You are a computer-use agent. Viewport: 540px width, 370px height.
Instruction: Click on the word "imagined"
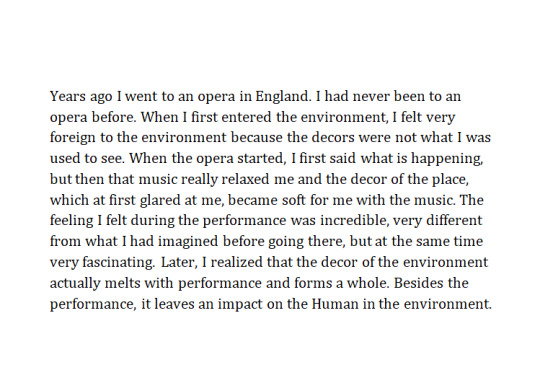[x=188, y=242]
